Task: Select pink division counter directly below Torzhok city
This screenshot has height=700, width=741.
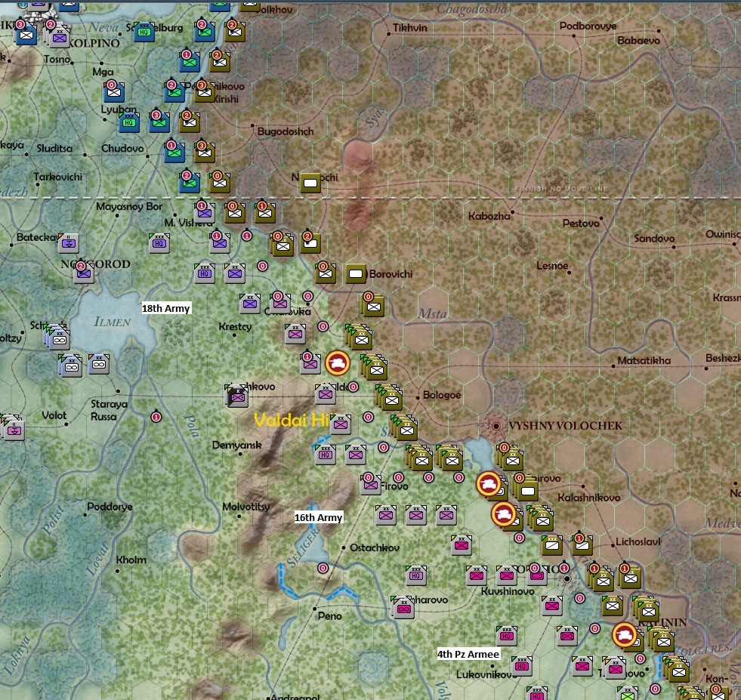Action: pyautogui.click(x=552, y=605)
